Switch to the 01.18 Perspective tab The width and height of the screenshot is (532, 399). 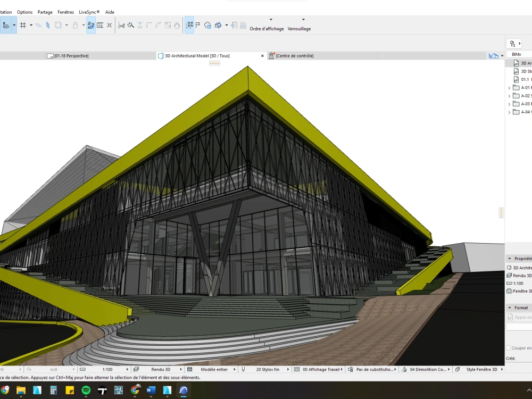tap(72, 55)
